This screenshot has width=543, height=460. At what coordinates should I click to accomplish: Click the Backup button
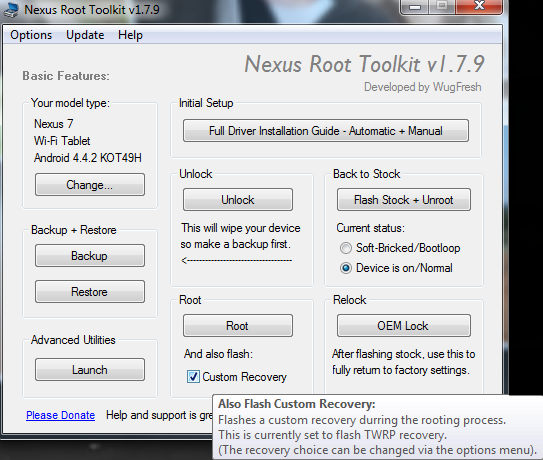coord(90,256)
